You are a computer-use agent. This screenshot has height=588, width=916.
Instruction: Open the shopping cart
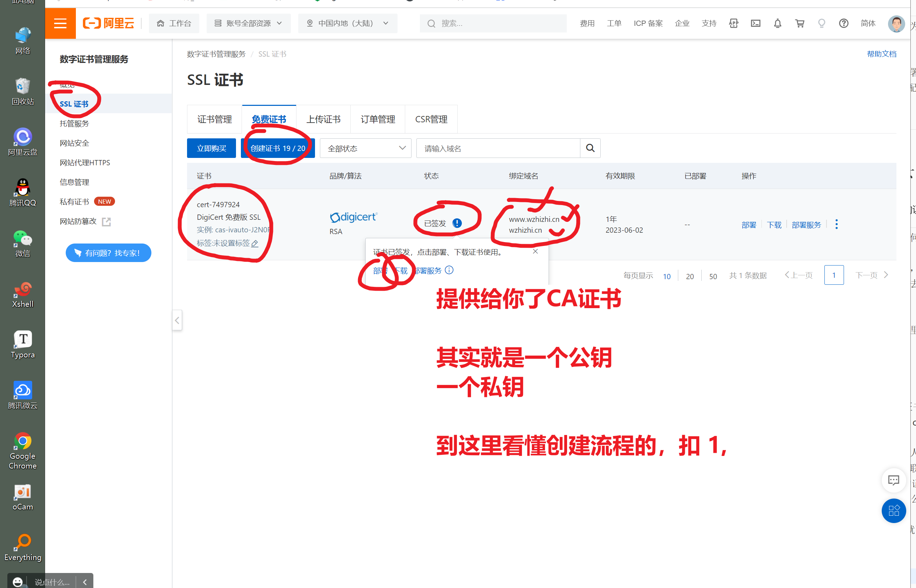[800, 23]
